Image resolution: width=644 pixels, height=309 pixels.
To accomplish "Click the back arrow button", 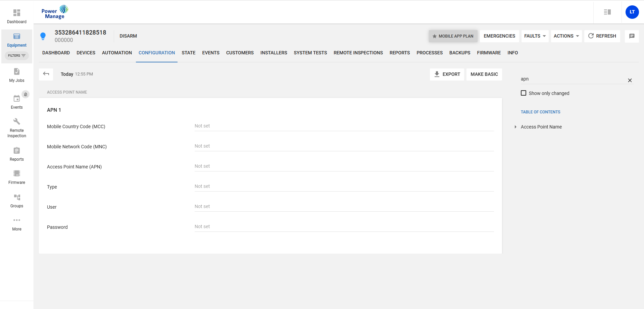I will [46, 74].
